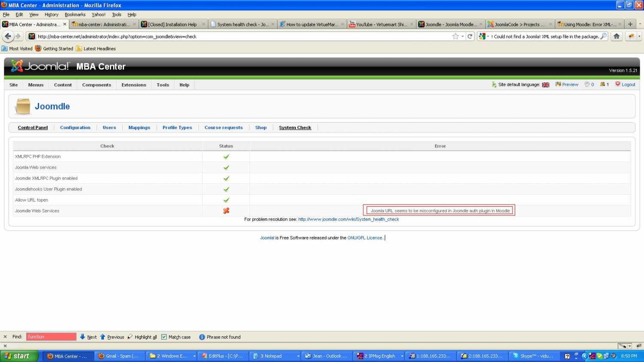Click the Find text input field

click(51, 337)
